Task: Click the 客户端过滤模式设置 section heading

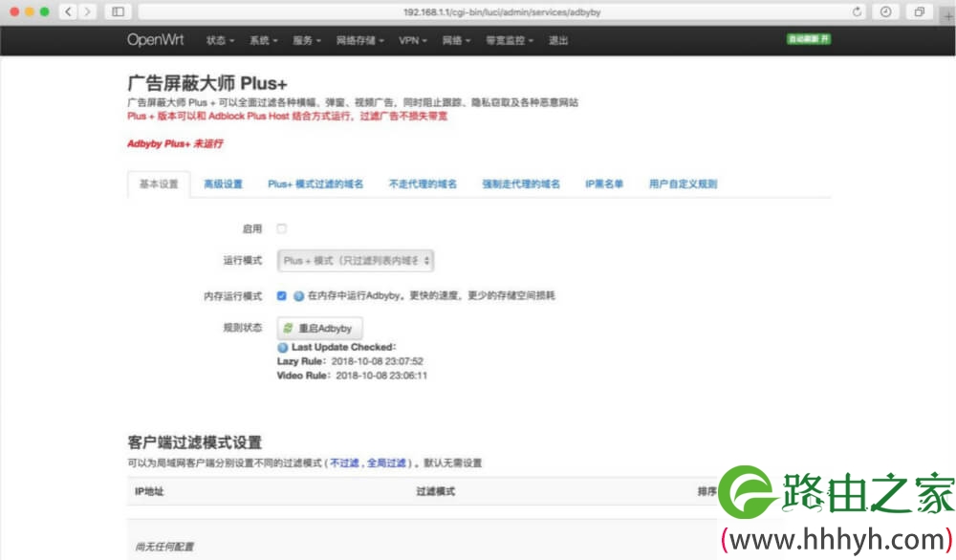Action: (x=194, y=442)
